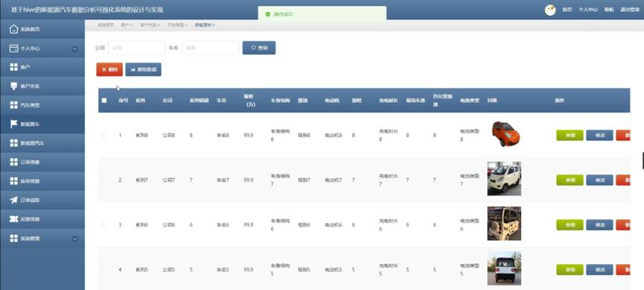Open the car rear-view thumbnail in row 4

tap(504, 268)
